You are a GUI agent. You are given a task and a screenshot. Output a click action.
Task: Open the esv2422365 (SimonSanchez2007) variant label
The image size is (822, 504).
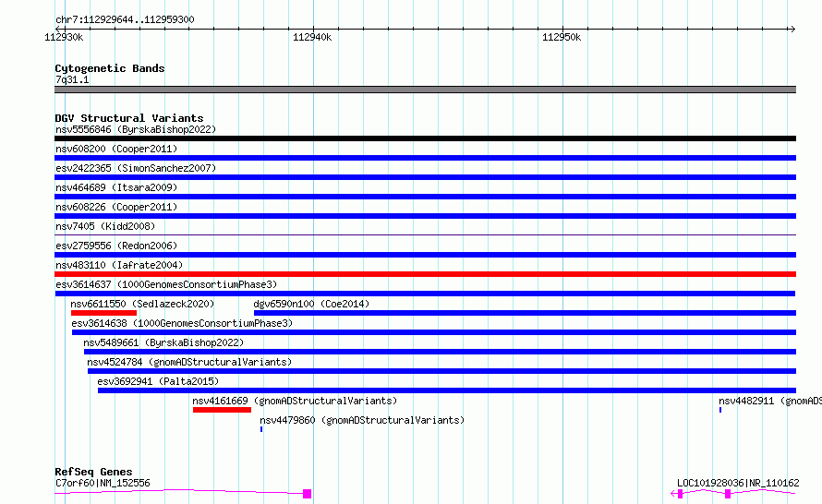[136, 168]
